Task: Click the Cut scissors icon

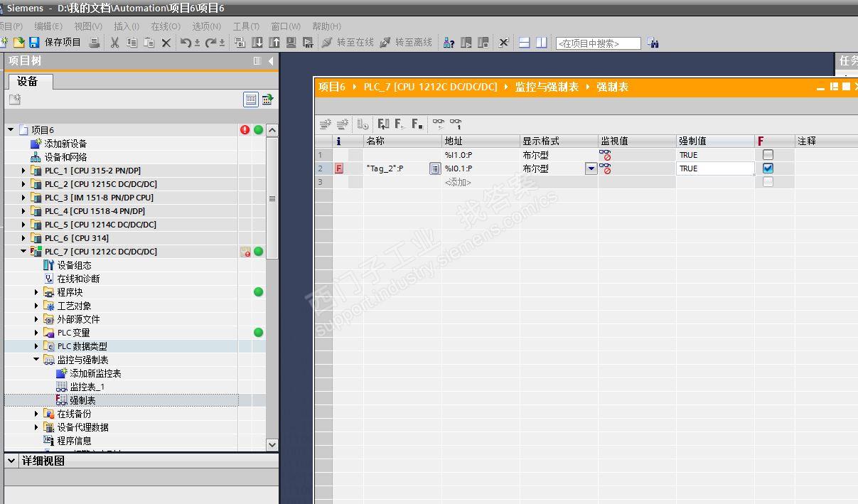Action: click(x=114, y=43)
